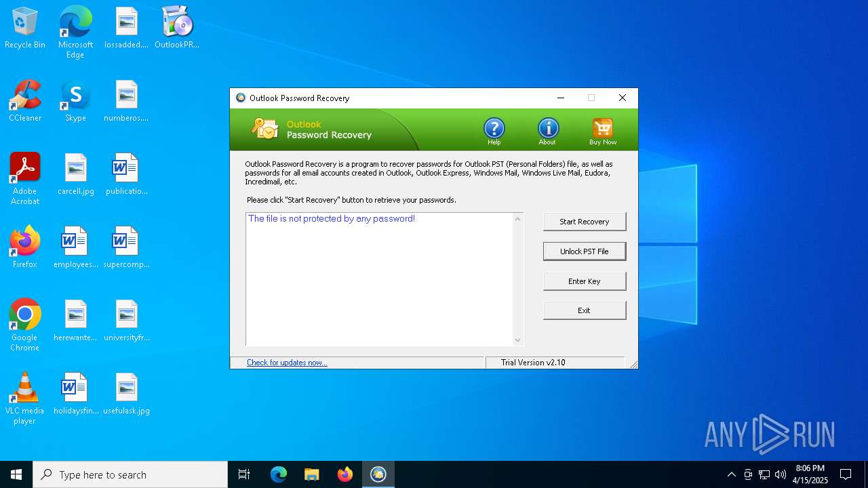Open File Explorer from the taskbar
This screenshot has width=868, height=488.
[x=312, y=474]
